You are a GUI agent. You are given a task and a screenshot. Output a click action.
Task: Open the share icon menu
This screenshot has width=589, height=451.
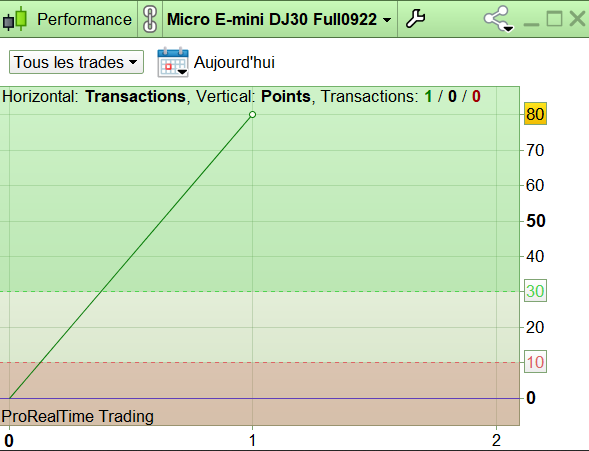[498, 19]
